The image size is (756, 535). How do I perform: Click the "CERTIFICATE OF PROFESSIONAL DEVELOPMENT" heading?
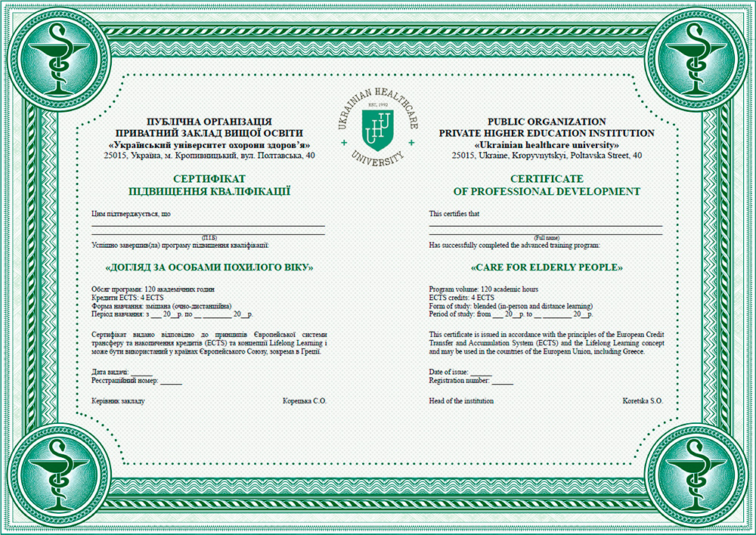547,185
